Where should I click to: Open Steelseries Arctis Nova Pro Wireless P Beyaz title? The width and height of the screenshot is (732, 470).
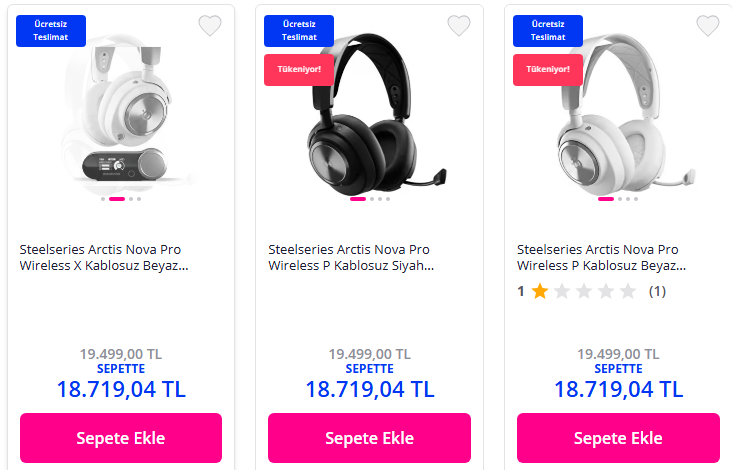click(601, 257)
